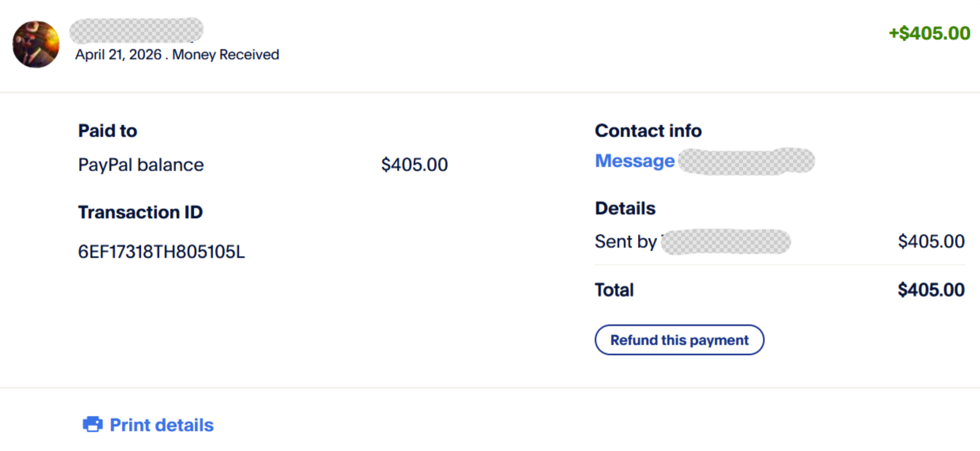980x451 pixels.
Task: Select the transaction ID 6EF17318TH805105L
Action: 161,252
